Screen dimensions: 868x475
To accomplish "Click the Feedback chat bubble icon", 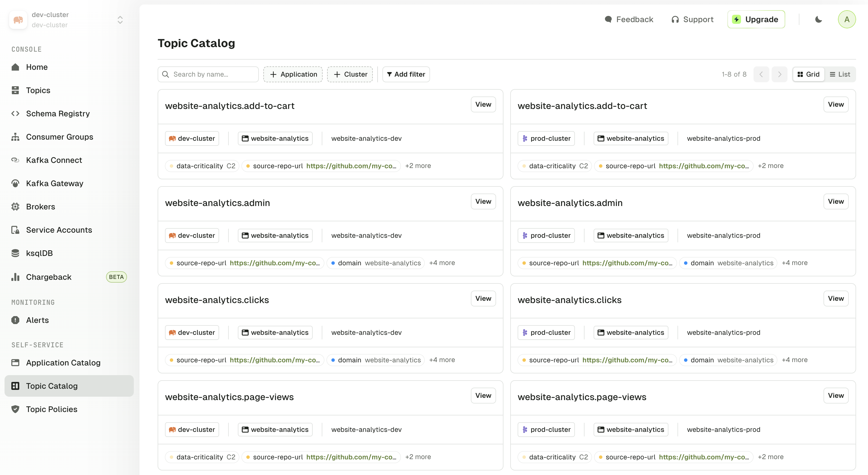I will 608,20.
